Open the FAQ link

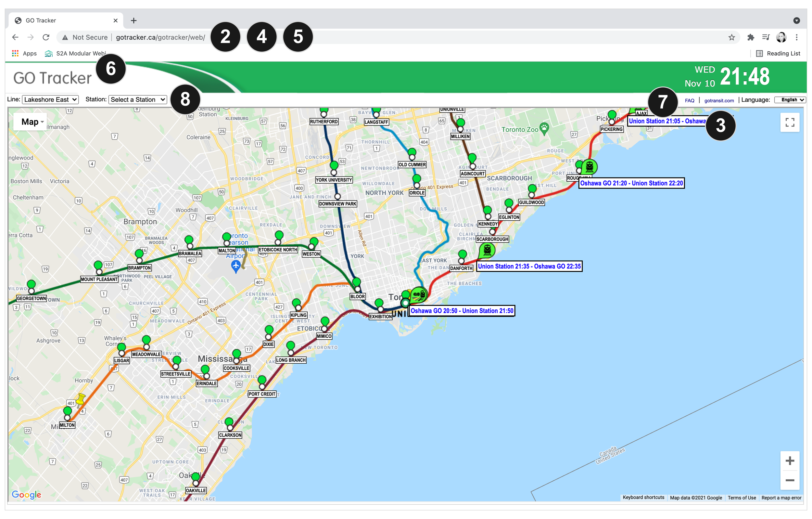[689, 100]
